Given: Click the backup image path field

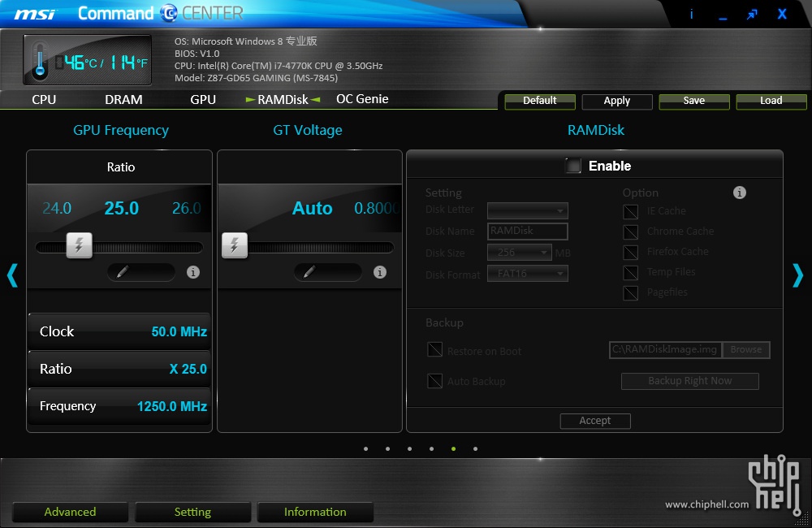Looking at the screenshot, I should click(666, 350).
